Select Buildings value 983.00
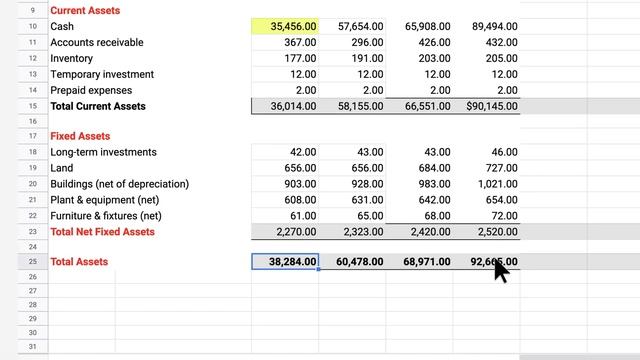 point(434,184)
